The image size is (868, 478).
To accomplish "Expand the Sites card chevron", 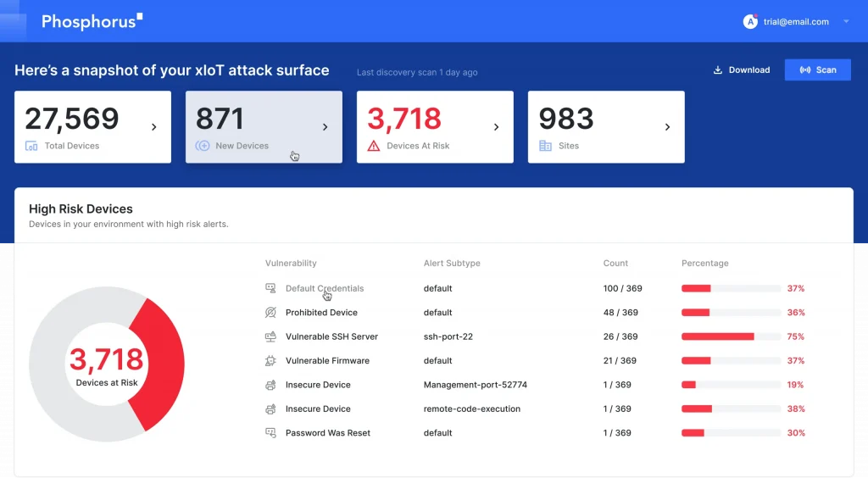I will coord(667,127).
